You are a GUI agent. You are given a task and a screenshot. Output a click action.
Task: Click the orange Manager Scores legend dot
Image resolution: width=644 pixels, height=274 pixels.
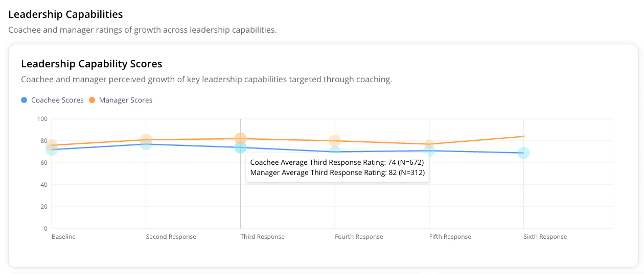[x=92, y=100]
